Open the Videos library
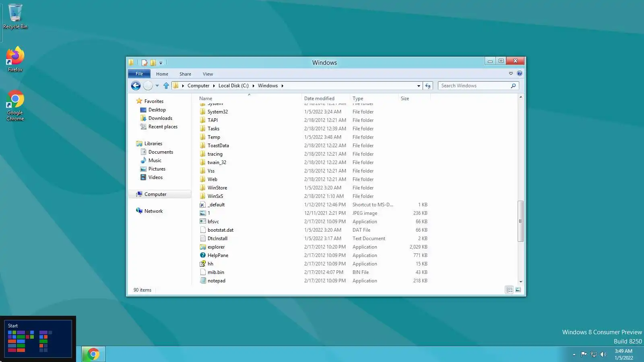The image size is (644, 362). (155, 177)
